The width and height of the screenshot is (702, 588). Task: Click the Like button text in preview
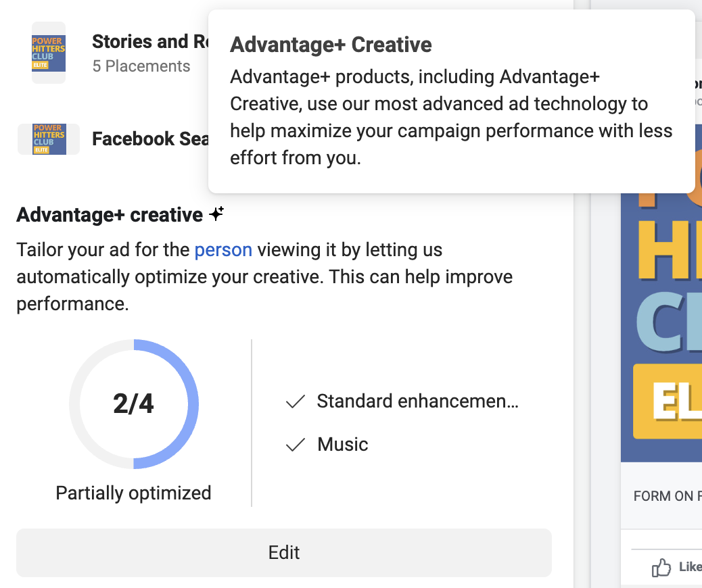[x=690, y=566]
